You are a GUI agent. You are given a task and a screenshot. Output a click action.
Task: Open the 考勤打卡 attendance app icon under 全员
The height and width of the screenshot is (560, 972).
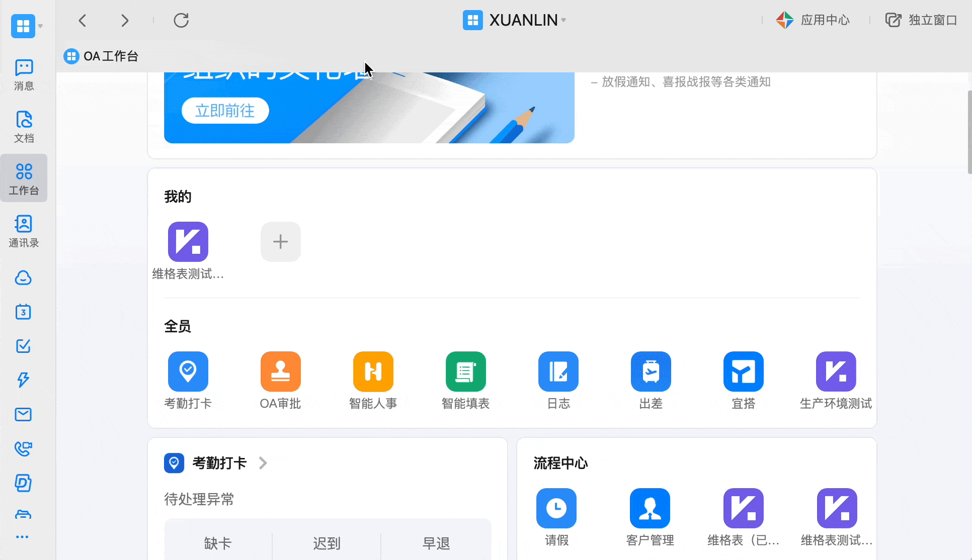coord(188,371)
